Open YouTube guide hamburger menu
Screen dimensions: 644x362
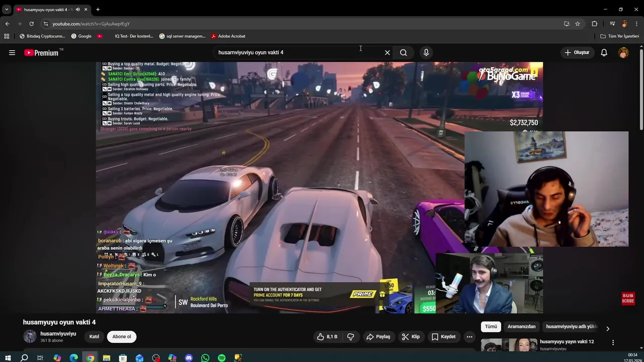pyautogui.click(x=12, y=52)
